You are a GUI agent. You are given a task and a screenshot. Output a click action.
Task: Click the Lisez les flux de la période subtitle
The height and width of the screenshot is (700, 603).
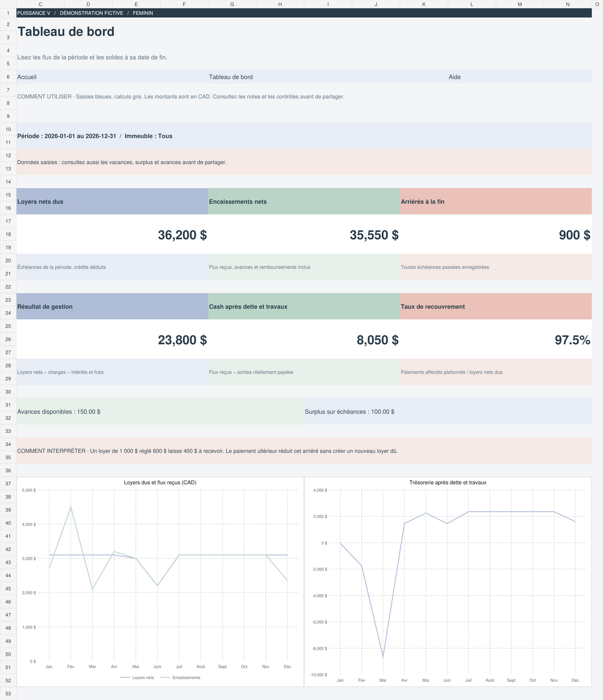[x=92, y=57]
